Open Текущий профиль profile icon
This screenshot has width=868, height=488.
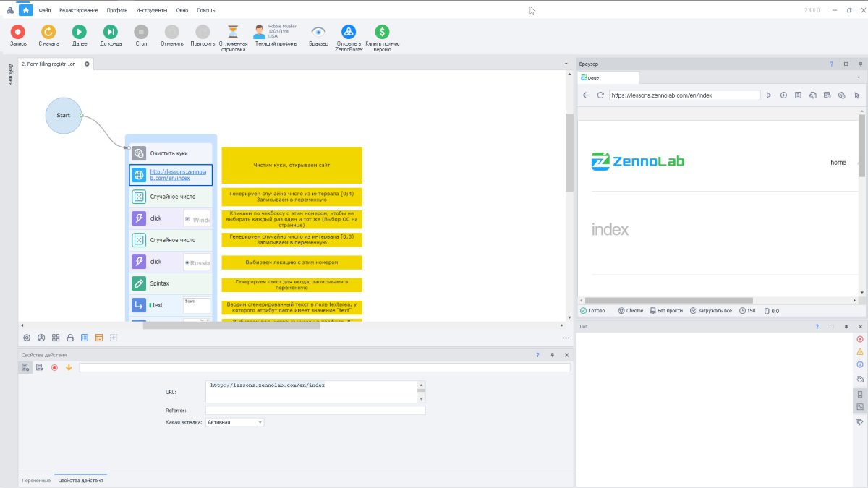(260, 32)
